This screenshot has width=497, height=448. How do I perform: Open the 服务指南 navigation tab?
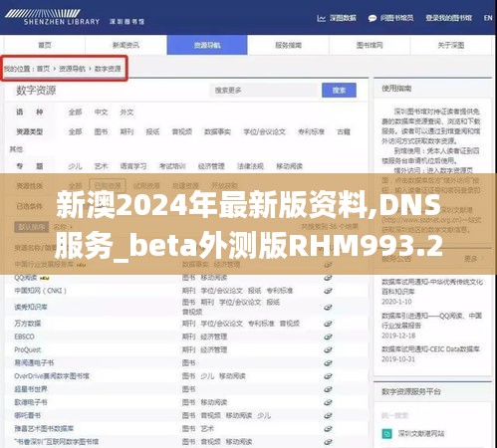pos(288,45)
